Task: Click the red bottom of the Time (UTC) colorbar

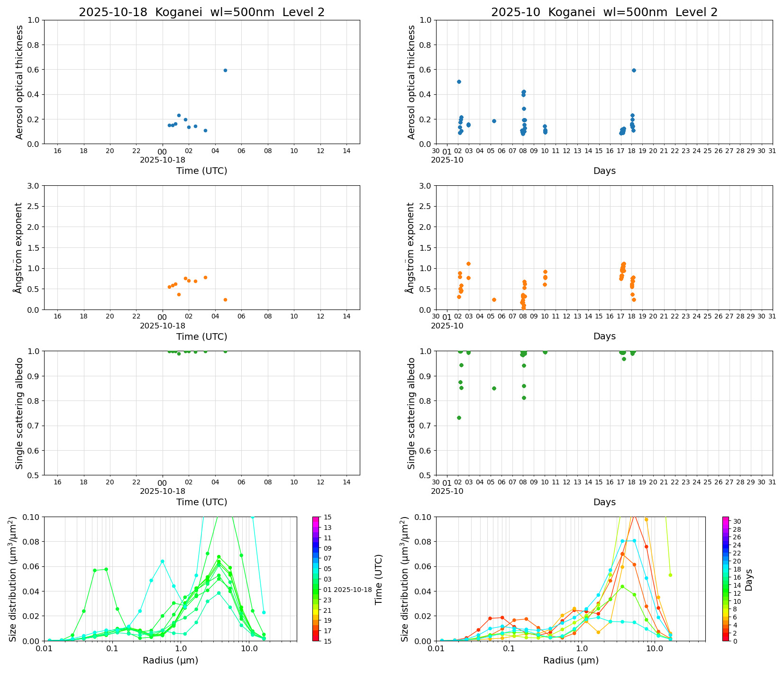Action: [x=316, y=638]
